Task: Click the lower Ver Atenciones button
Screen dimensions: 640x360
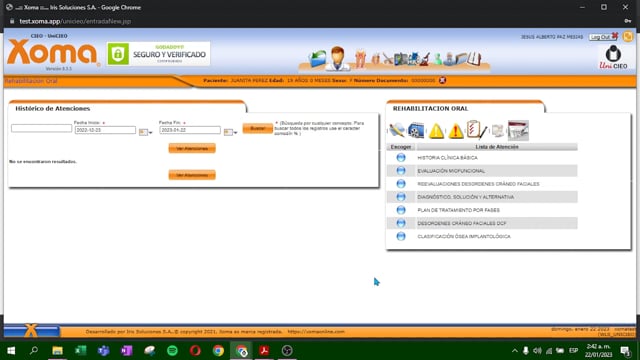Action: (192, 175)
